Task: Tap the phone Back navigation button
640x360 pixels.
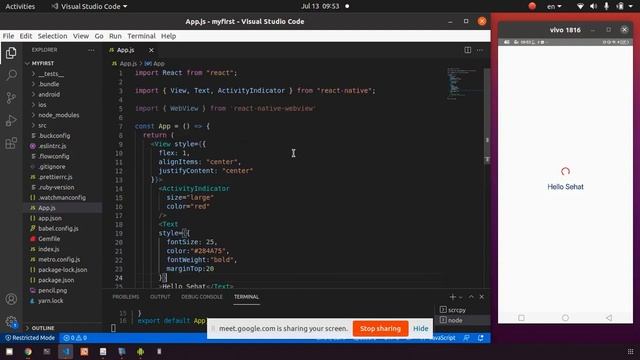Action: [x=609, y=318]
